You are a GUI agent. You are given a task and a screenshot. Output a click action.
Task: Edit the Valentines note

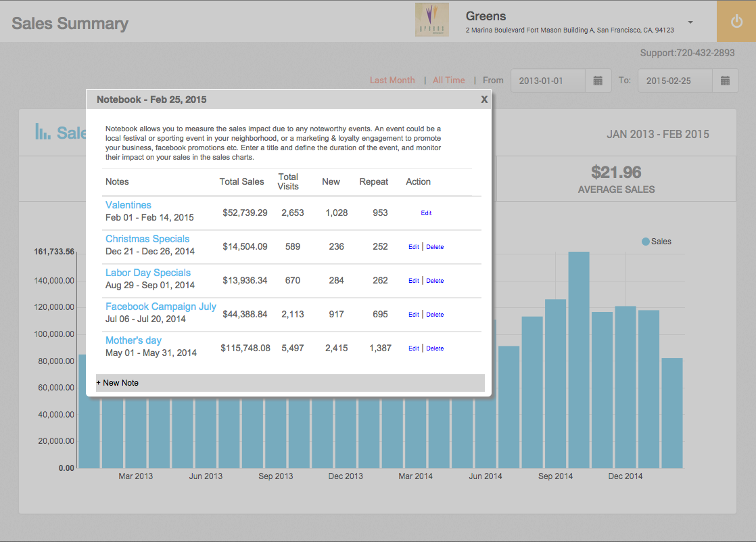tap(426, 213)
